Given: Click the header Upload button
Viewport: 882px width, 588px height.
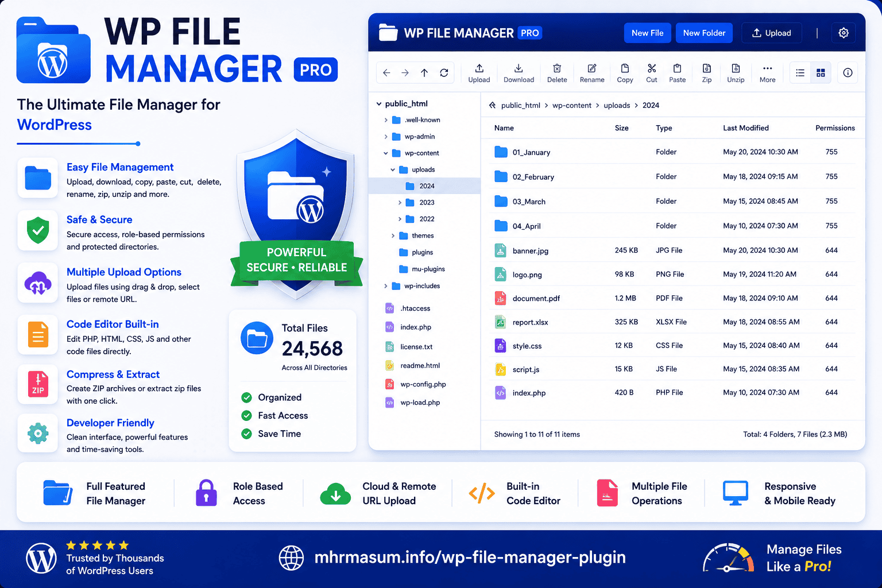Looking at the screenshot, I should click(x=771, y=33).
